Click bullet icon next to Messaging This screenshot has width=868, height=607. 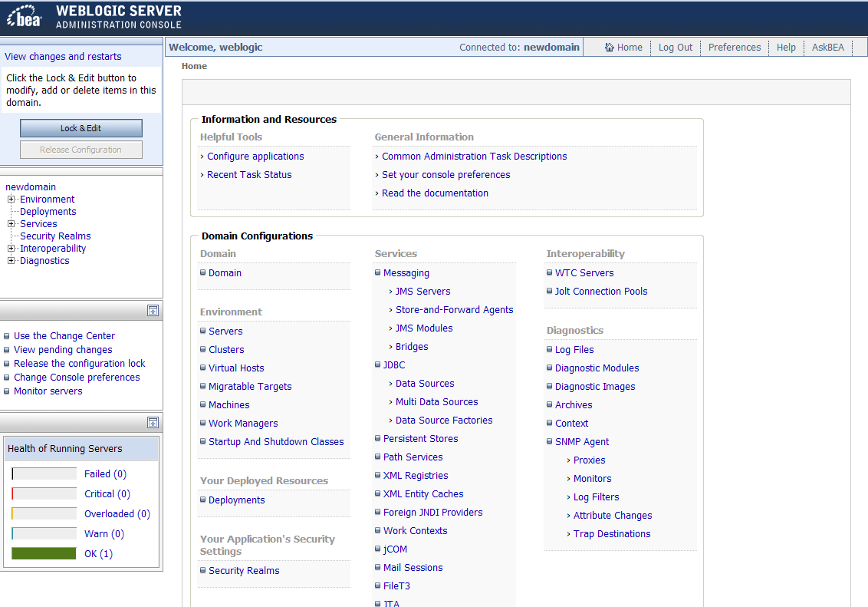click(x=377, y=272)
